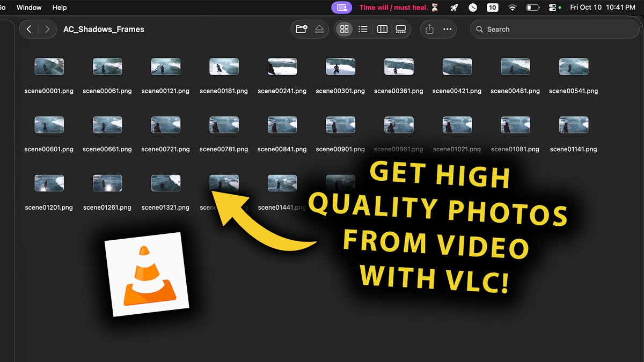Click the scene01141.png file name

pos(574,149)
